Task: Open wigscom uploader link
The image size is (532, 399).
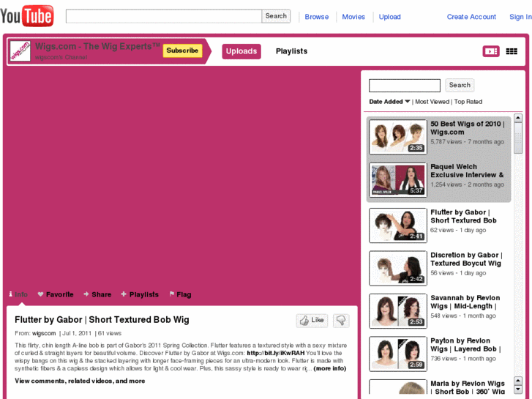Action: (x=44, y=333)
